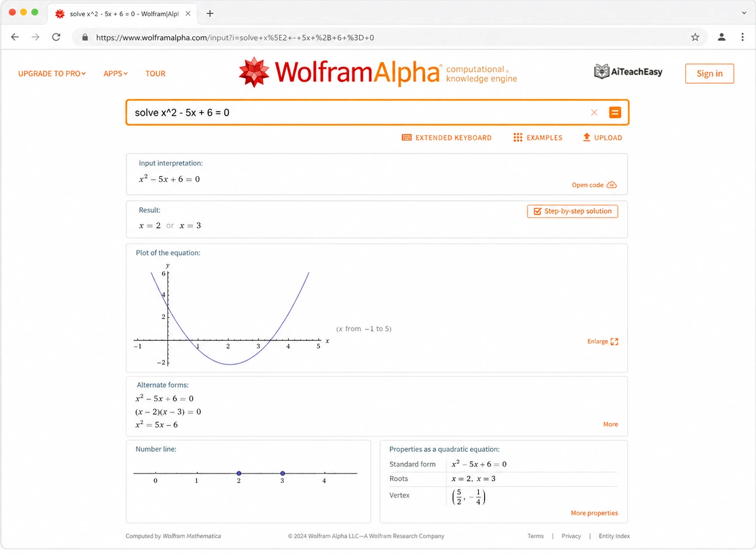
Task: Open the UPGRADE TO PRO dropdown
Action: point(52,73)
